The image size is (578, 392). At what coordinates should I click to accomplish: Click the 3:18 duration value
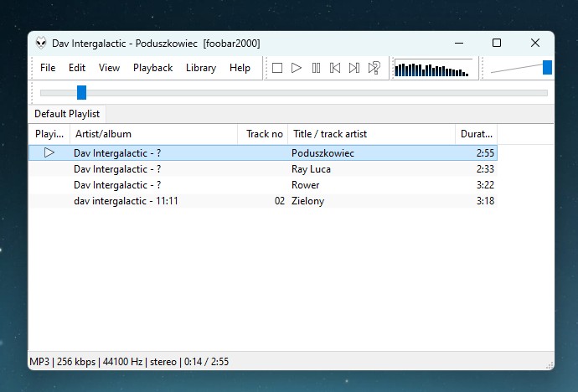point(485,201)
